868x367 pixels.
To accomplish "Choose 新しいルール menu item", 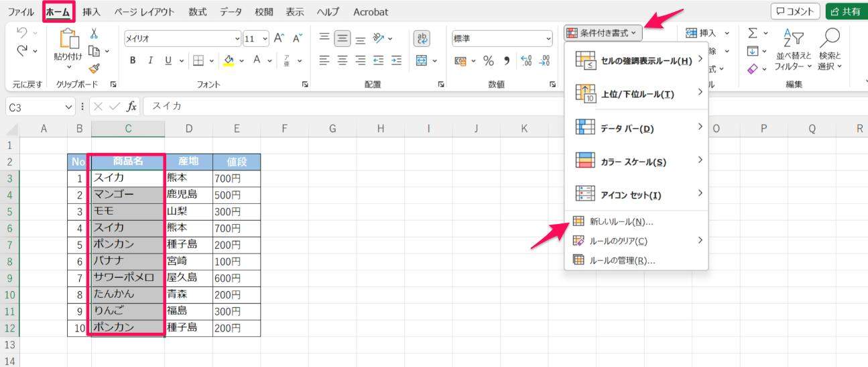I will tap(637, 221).
